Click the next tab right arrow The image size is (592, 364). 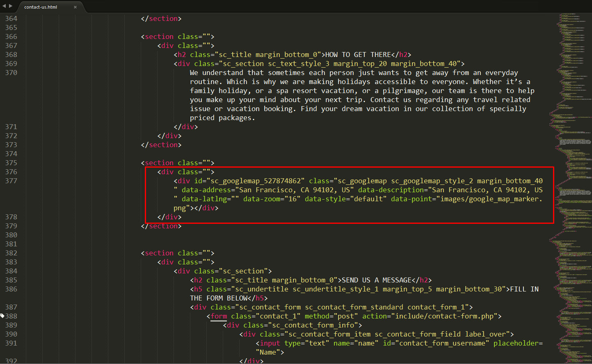11,6
